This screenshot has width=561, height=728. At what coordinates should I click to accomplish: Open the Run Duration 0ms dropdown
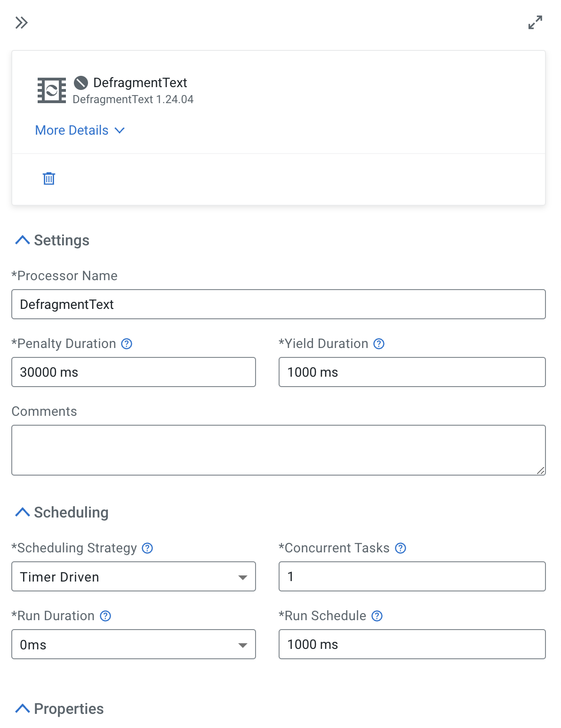tap(134, 644)
